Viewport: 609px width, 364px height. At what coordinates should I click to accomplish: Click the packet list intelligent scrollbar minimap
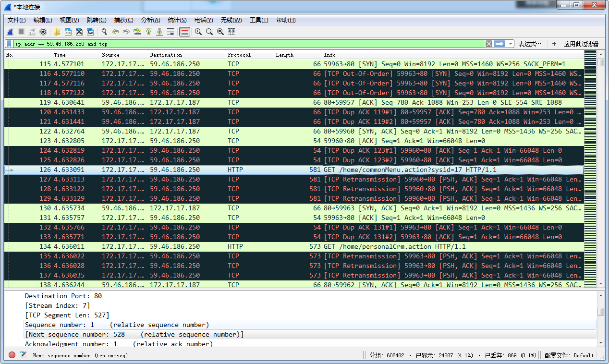pos(590,170)
